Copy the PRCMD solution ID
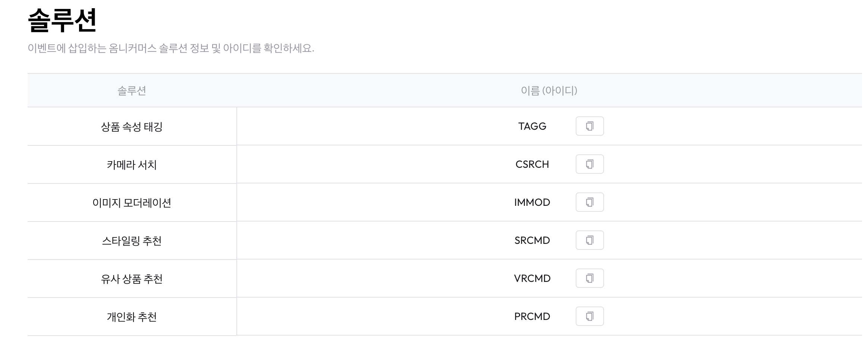Screen dimensions: 868x352 (x=589, y=316)
